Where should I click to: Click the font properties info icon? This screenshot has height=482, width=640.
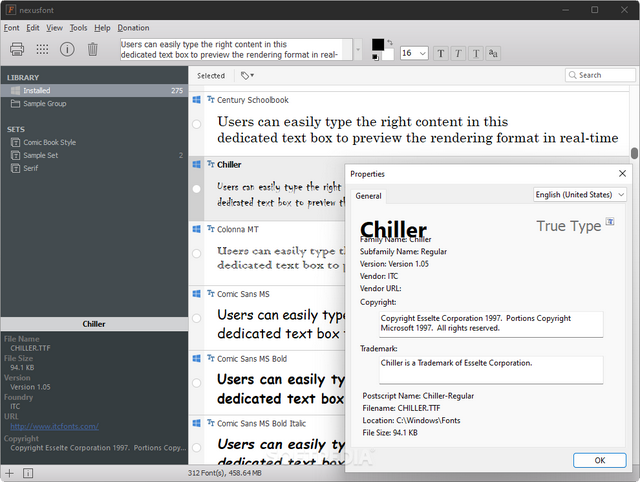67,49
